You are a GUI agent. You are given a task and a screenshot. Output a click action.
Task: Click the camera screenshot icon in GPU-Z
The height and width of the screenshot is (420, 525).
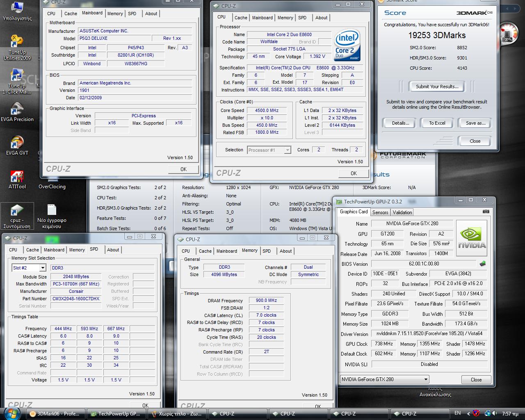(486, 212)
